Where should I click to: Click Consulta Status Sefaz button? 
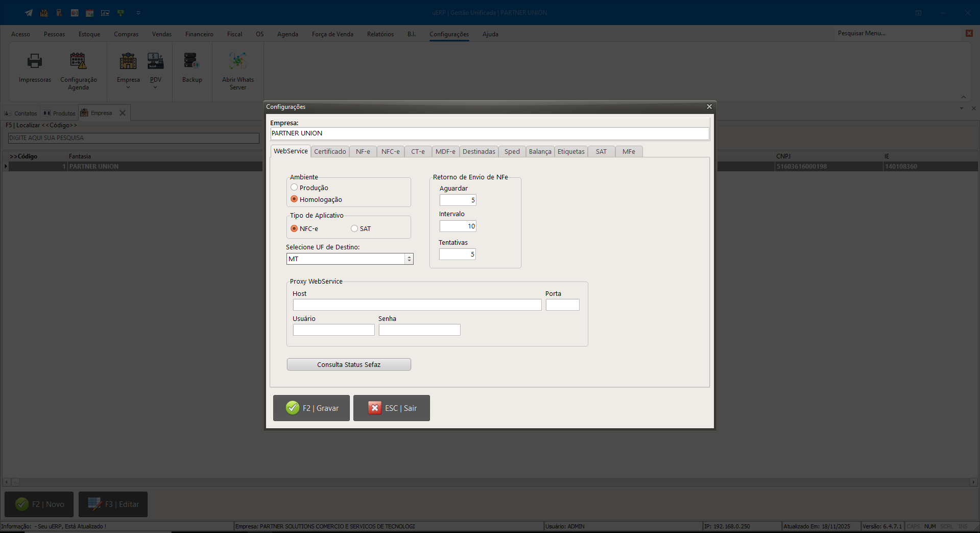[x=349, y=364]
